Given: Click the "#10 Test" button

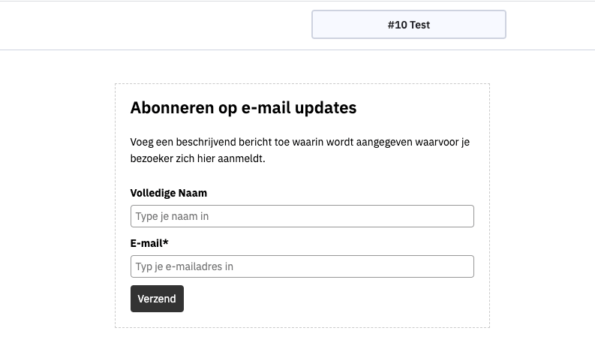Looking at the screenshot, I should (408, 25).
